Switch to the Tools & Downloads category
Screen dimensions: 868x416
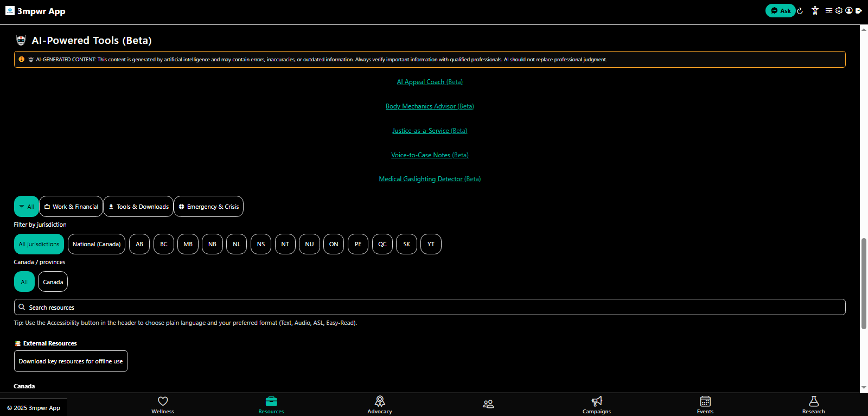[138, 207]
